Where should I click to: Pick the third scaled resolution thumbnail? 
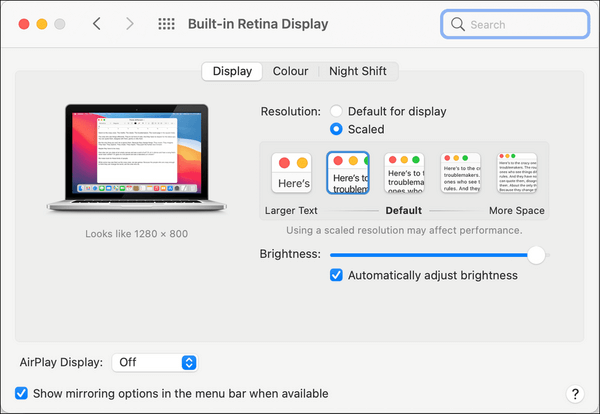click(x=405, y=174)
